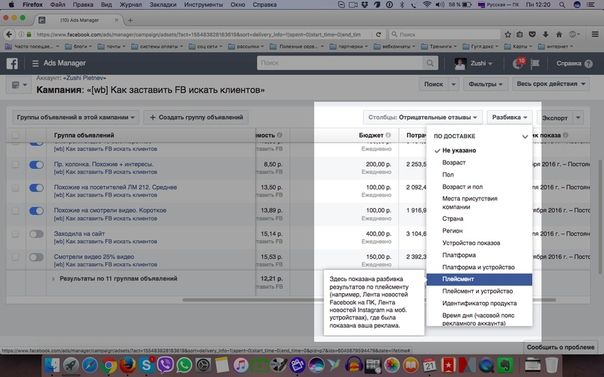
Task: Open Viber from the dock
Action: click(x=165, y=365)
